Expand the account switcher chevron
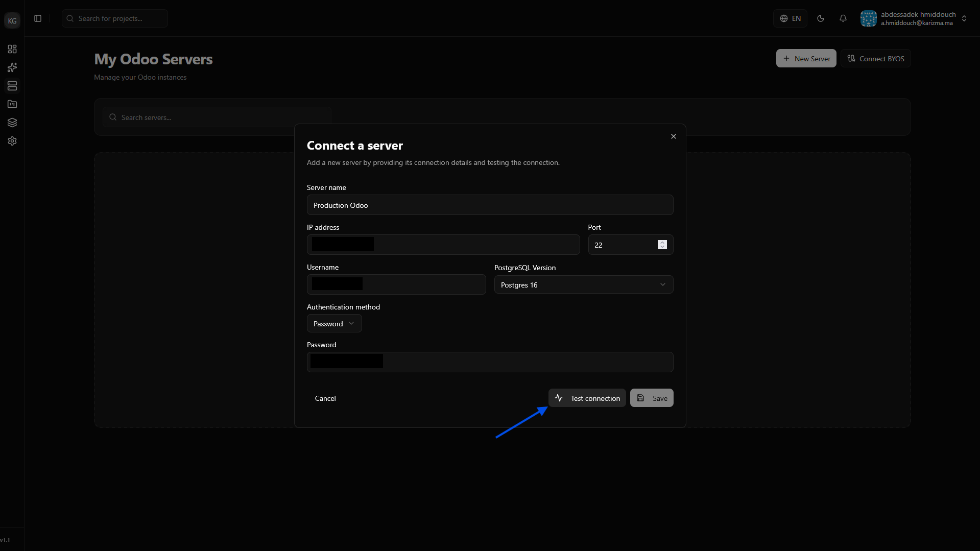Screen dimensions: 980x551 coord(964,18)
